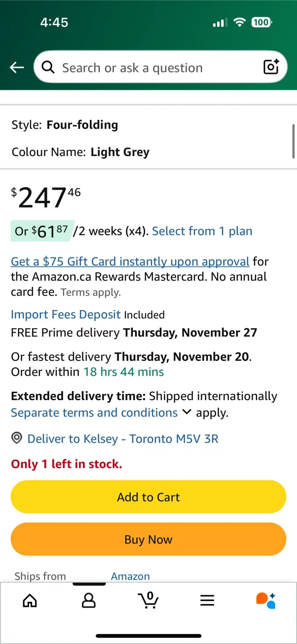Go to Home tab icon
The image size is (297, 644).
(30, 600)
